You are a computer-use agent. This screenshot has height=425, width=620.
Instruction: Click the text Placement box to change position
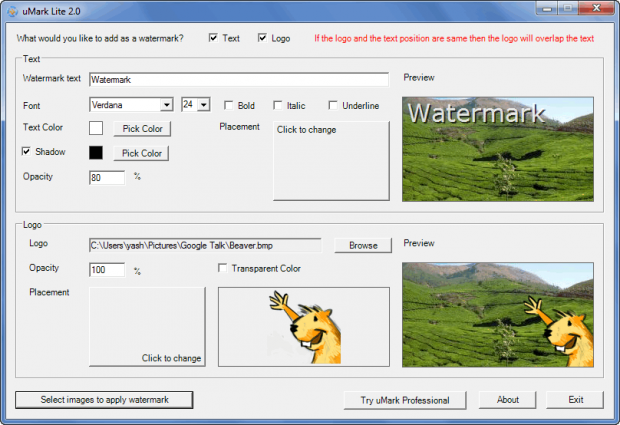click(331, 160)
